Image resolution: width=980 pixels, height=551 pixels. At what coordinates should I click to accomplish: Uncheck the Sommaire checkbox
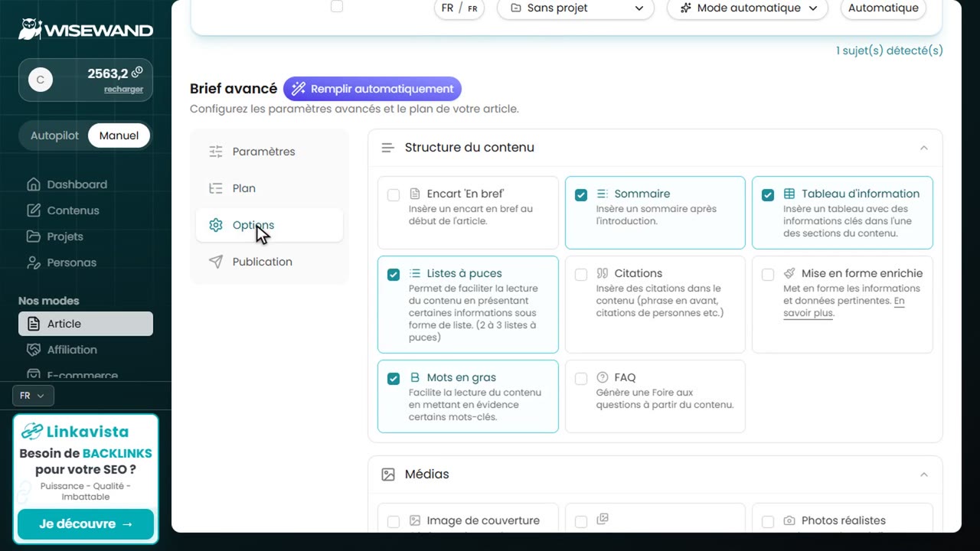point(581,195)
